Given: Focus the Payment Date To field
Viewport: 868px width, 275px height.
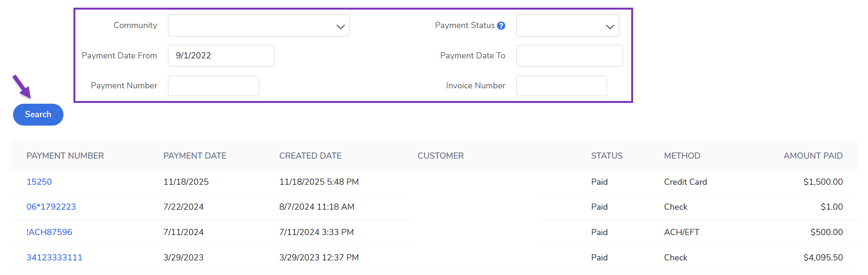Looking at the screenshot, I should (x=569, y=56).
